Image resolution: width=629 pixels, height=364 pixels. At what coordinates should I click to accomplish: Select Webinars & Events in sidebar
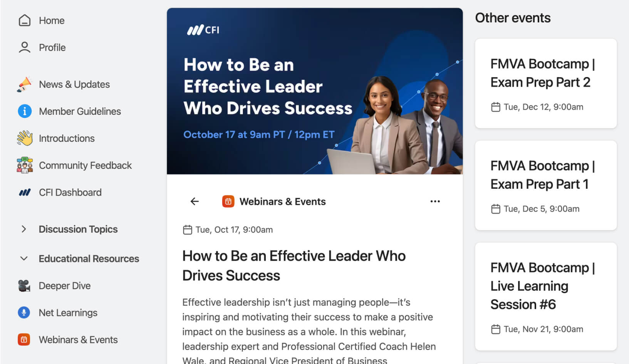(x=78, y=340)
